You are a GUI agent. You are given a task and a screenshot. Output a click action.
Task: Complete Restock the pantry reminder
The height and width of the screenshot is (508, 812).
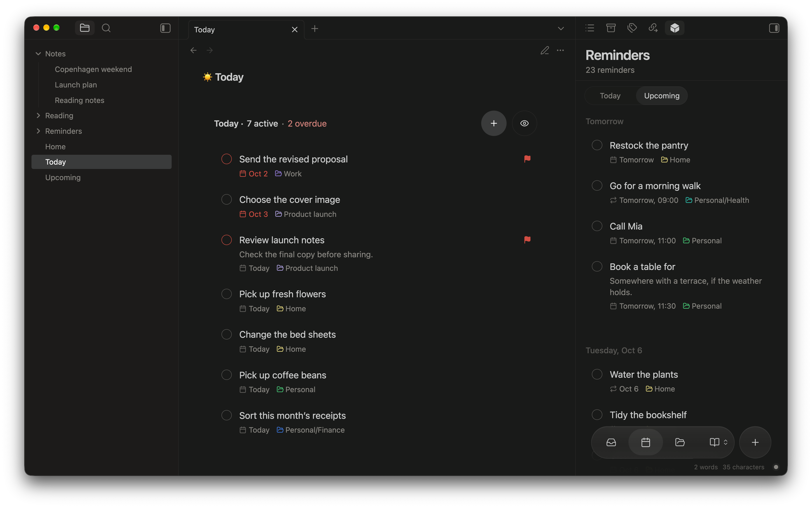pyautogui.click(x=597, y=145)
